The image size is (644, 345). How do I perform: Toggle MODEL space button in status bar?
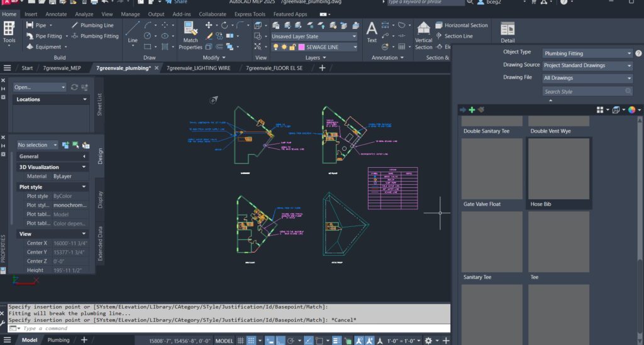225,340
